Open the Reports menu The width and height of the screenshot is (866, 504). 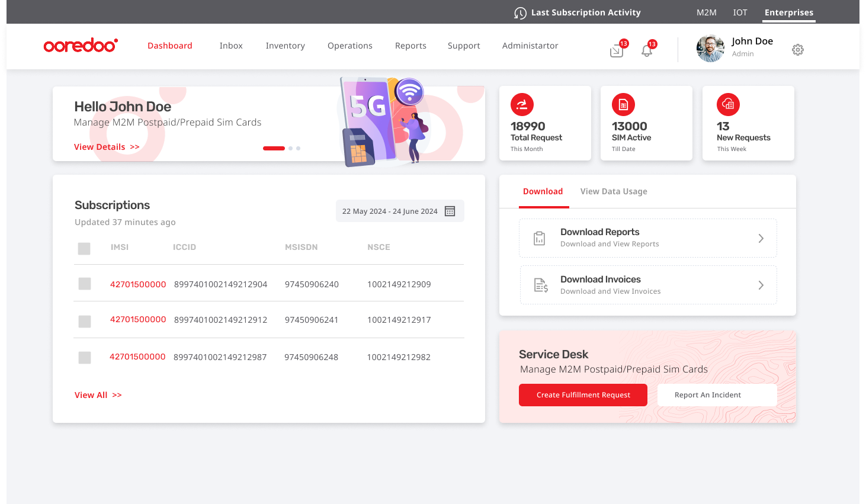(x=410, y=46)
